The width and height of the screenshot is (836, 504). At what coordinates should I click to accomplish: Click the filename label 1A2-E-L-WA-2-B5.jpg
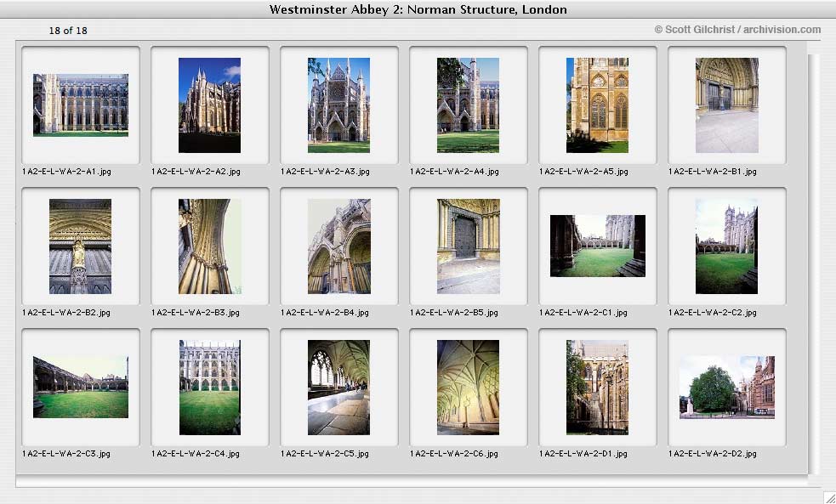pos(454,313)
